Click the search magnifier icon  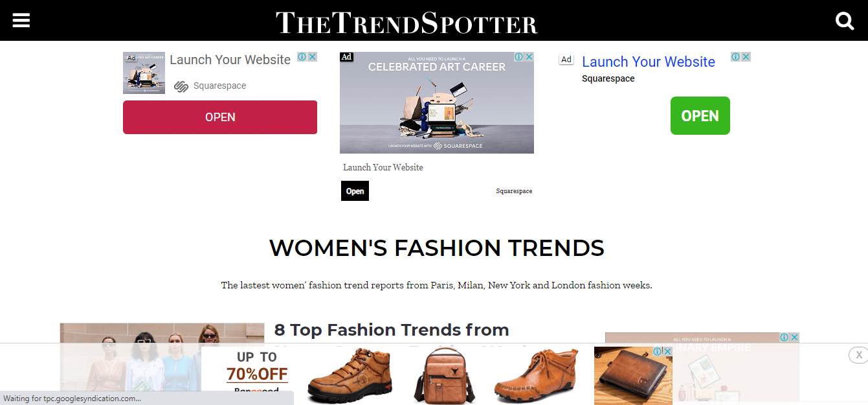(845, 21)
